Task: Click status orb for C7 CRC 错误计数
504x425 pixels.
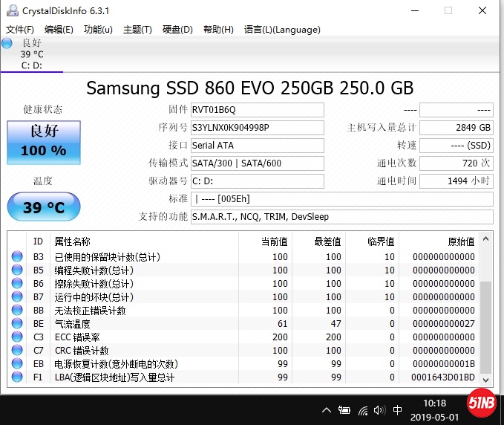Action: [17, 351]
